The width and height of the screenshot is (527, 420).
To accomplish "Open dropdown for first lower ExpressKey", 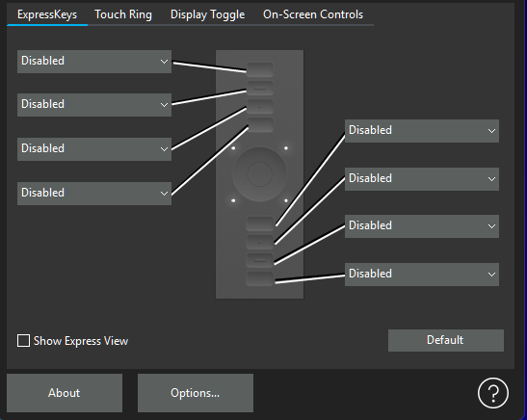I will coord(422,131).
